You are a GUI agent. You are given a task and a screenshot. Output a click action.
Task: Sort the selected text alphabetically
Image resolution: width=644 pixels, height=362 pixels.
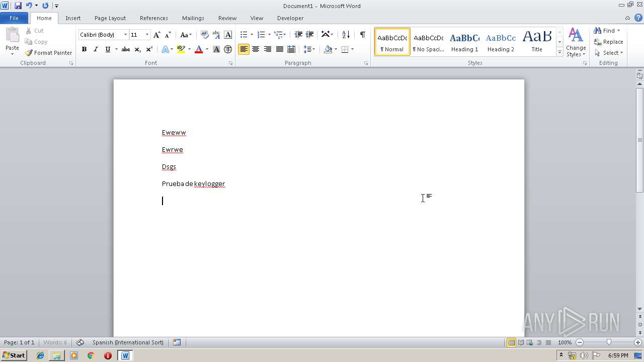coord(346,35)
